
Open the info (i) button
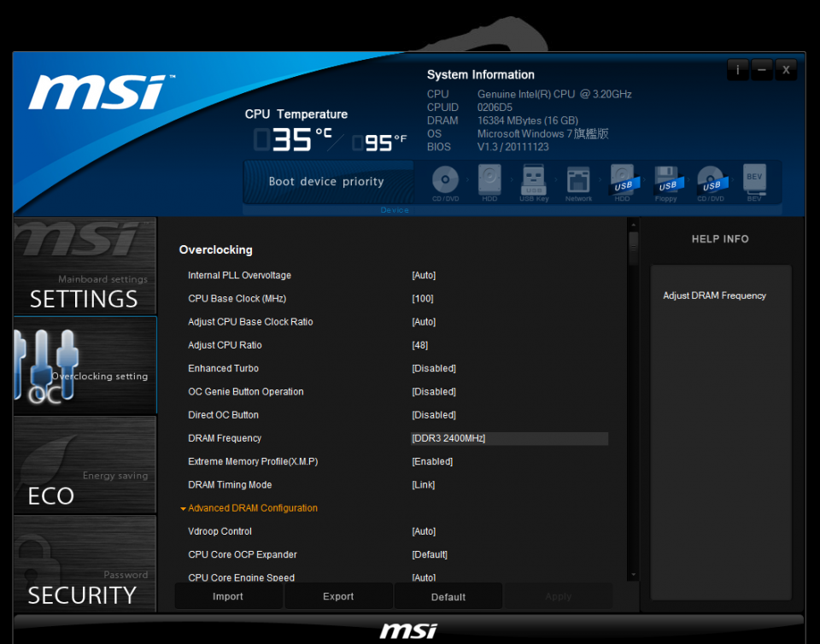738,69
